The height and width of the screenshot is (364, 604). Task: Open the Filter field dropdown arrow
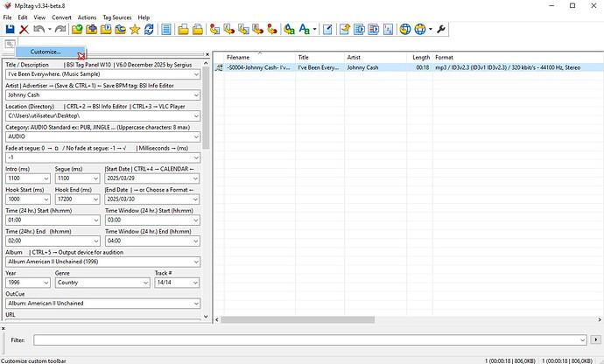[x=582, y=340]
